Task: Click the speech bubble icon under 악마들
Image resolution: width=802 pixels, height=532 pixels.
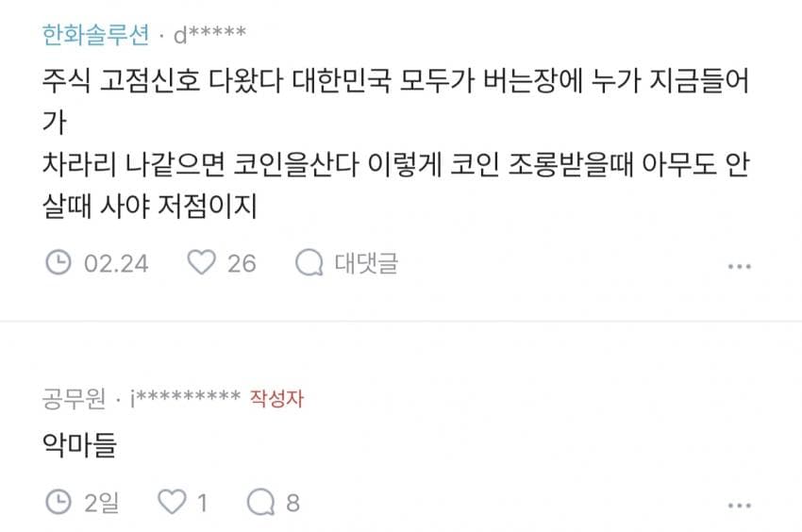Action: tap(259, 503)
